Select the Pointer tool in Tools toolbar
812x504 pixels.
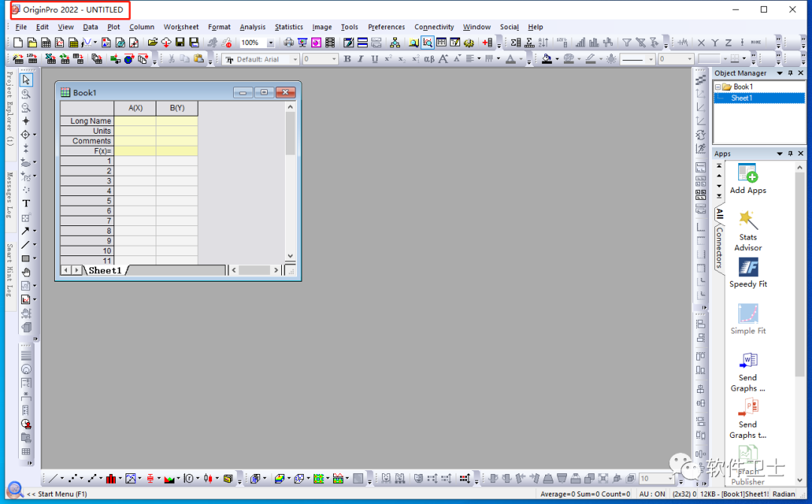pyautogui.click(x=26, y=80)
